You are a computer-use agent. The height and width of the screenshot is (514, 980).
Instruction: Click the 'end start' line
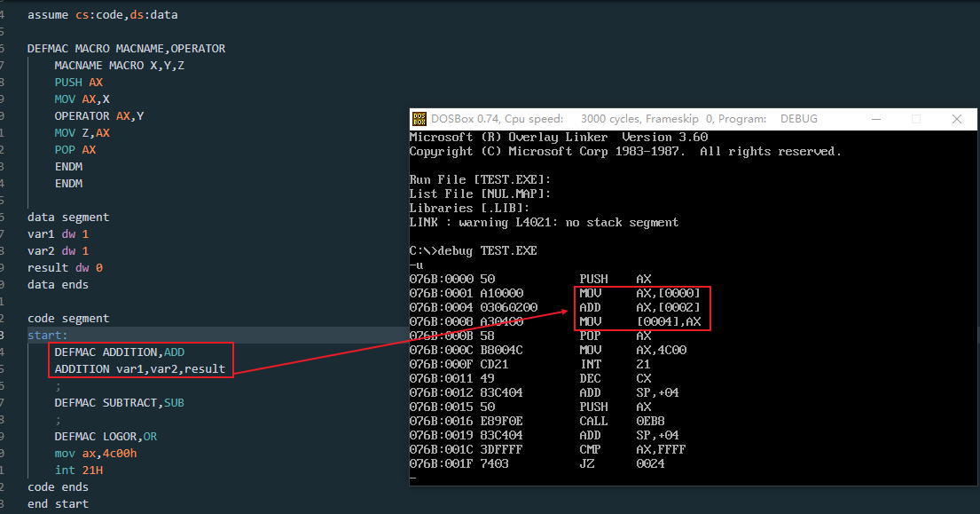[x=59, y=504]
